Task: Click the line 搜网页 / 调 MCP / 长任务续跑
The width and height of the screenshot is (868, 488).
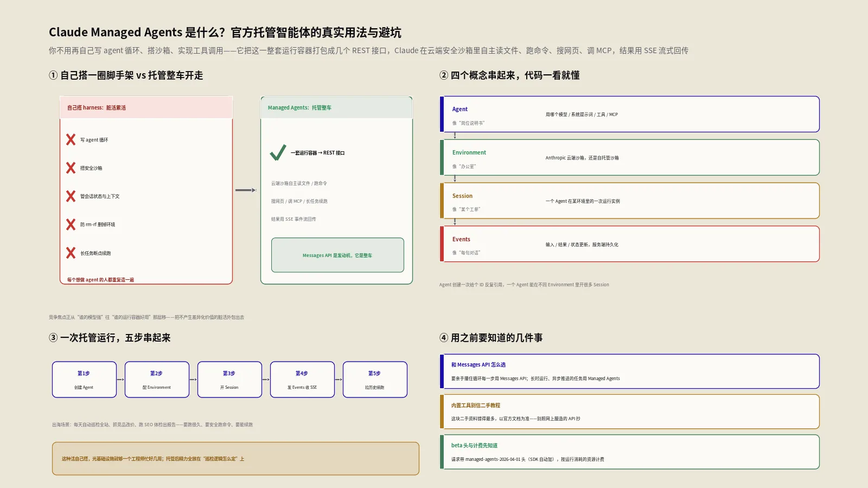Action: pyautogui.click(x=299, y=201)
